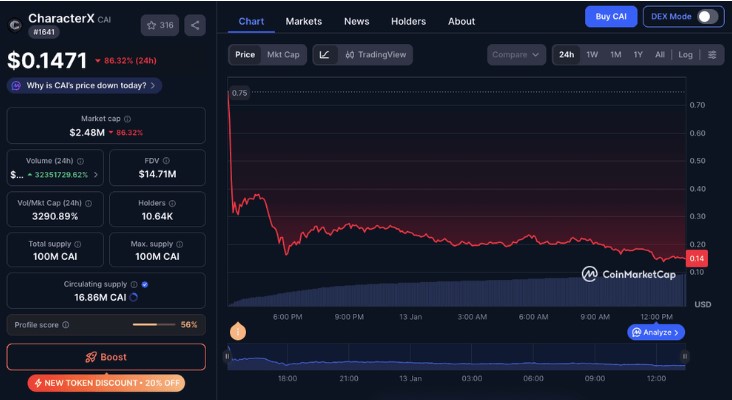
Task: Select Mkt Cap chart mode
Action: [283, 55]
